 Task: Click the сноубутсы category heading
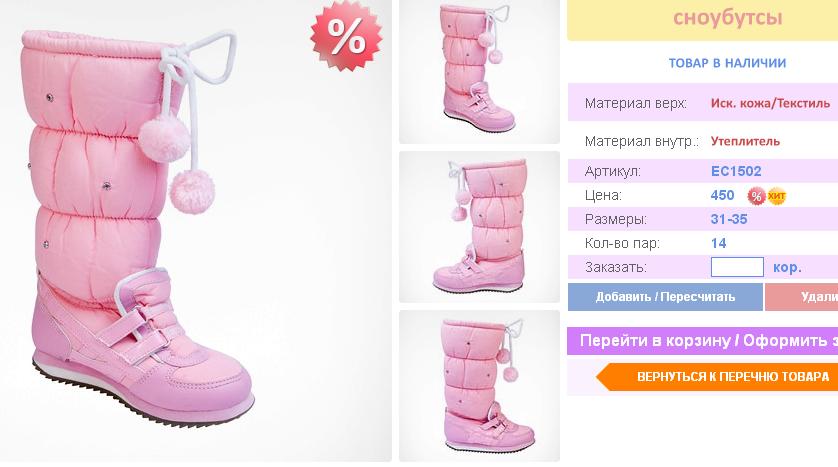coord(727,18)
